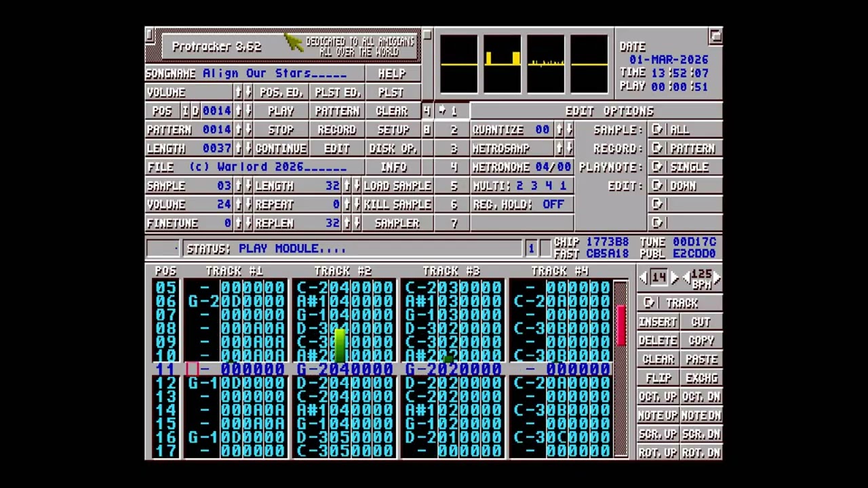This screenshot has width=868, height=488.
Task: Select the 8-channel mode button
Action: (x=427, y=129)
